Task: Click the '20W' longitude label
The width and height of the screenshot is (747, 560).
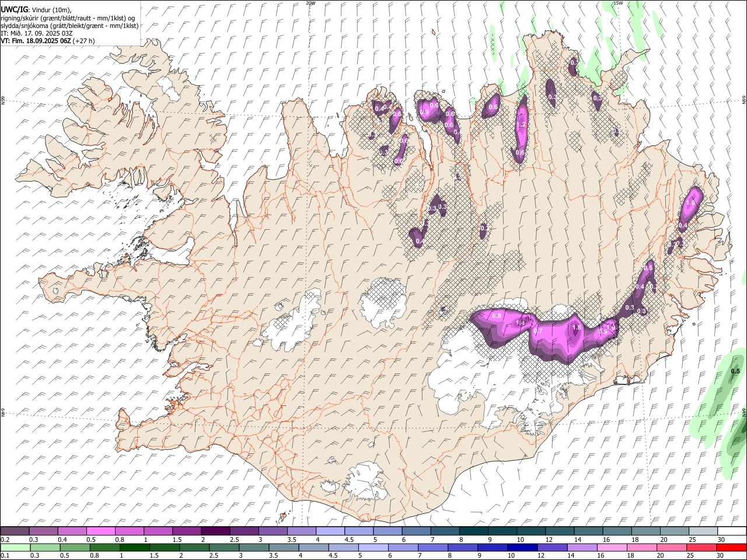Action: click(310, 3)
